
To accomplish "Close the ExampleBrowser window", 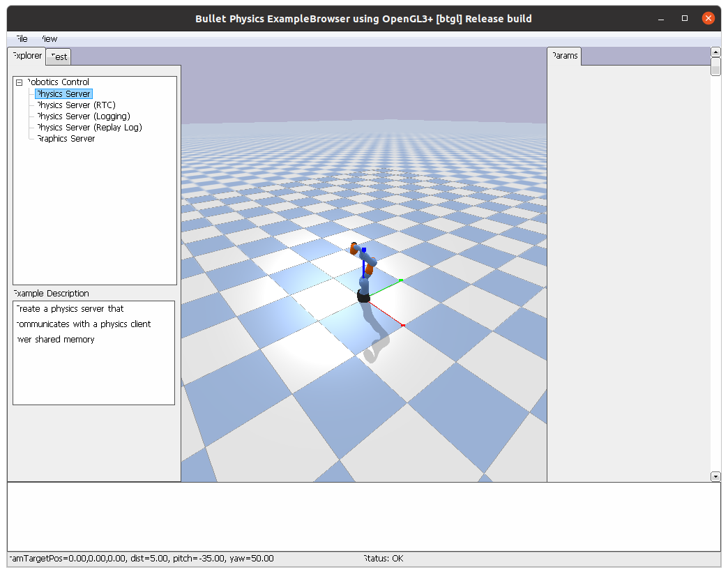I will point(708,18).
